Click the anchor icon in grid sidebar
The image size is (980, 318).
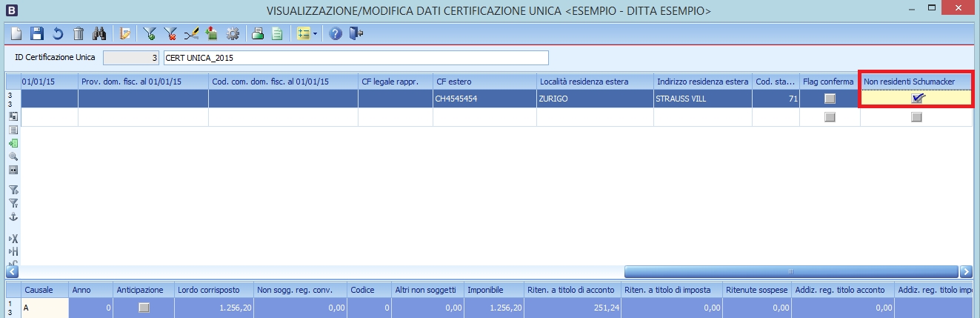click(13, 216)
